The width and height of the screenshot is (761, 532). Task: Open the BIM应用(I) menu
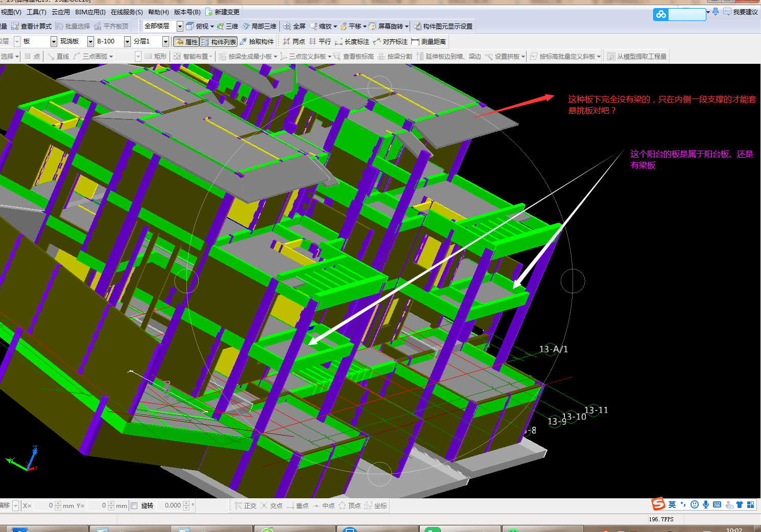click(x=90, y=12)
